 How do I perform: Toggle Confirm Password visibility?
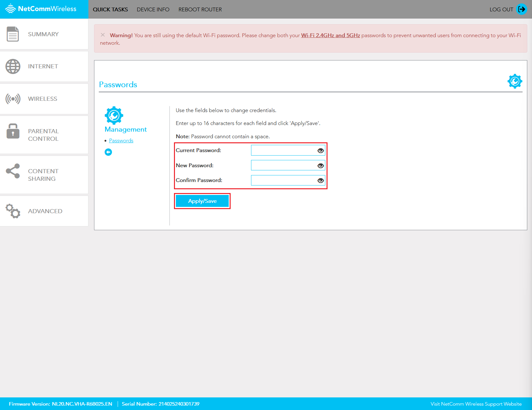[320, 180]
